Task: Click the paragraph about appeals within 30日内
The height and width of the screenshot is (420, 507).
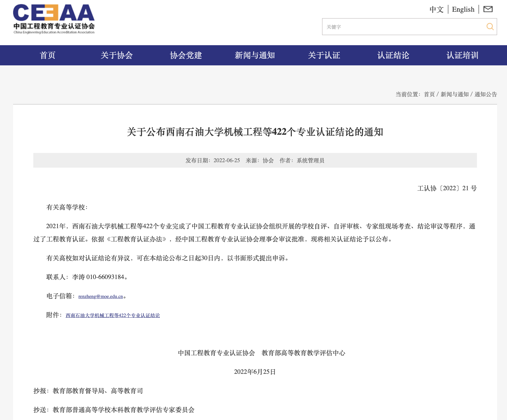Action: coord(168,258)
